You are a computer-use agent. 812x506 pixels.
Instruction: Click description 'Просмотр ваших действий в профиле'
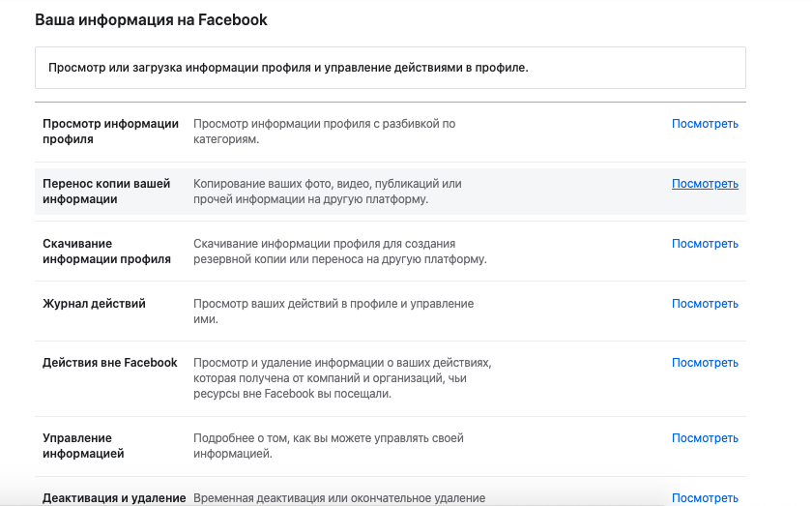(333, 312)
